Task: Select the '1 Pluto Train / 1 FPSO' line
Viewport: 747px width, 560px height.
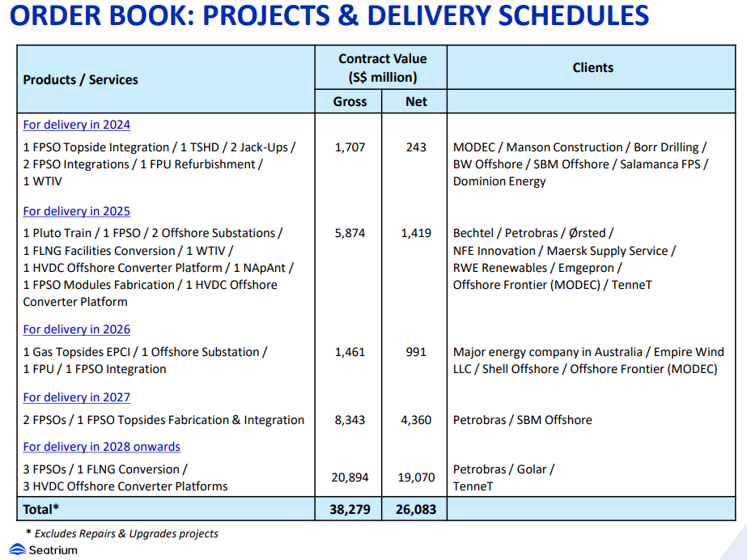Action: coord(153,233)
